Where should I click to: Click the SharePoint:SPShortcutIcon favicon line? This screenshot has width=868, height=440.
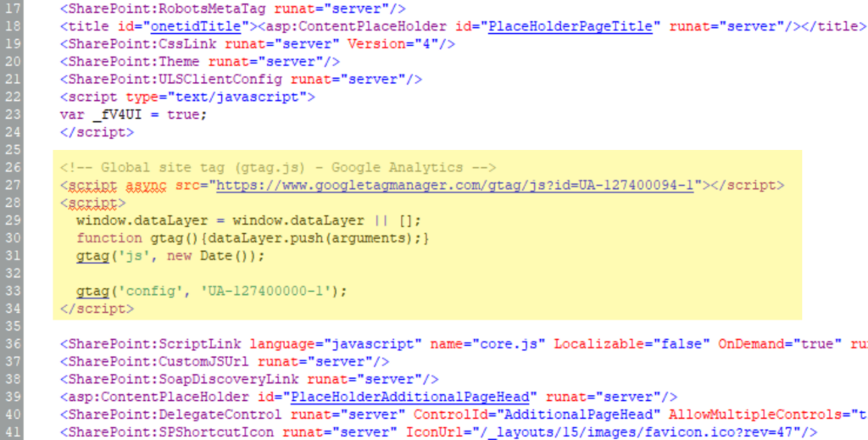[438, 432]
